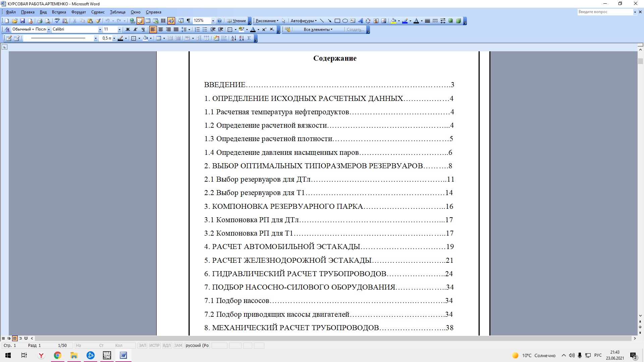This screenshot has height=362, width=644.
Task: Click the 3-D Style green cube icon
Action: [x=459, y=21]
